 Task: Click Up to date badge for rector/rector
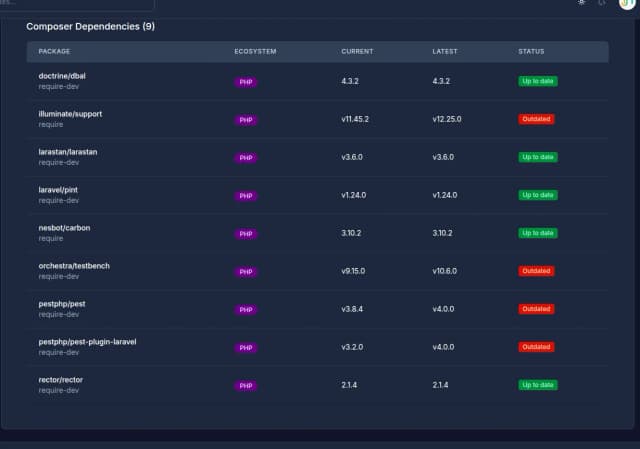[x=538, y=385]
